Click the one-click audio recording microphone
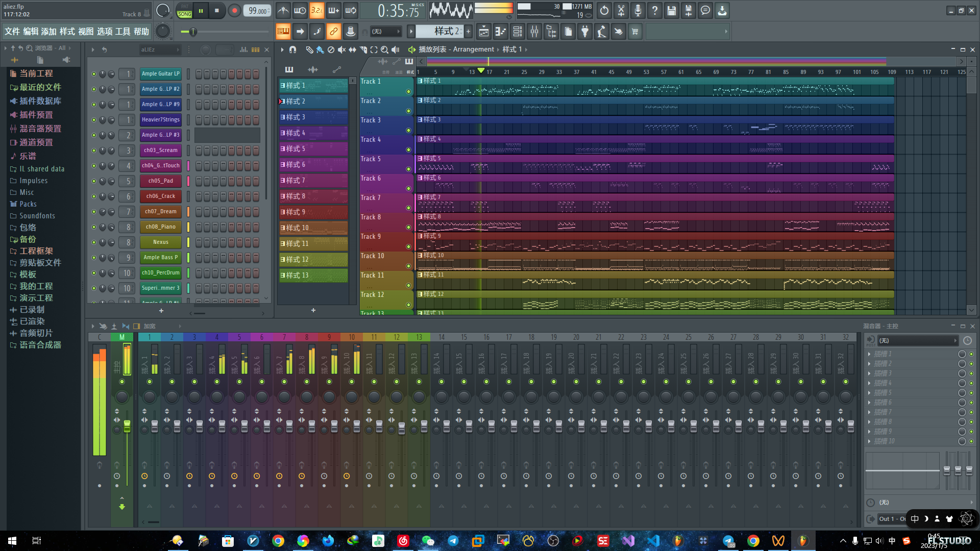Screen dimensions: 980x551 tap(638, 11)
